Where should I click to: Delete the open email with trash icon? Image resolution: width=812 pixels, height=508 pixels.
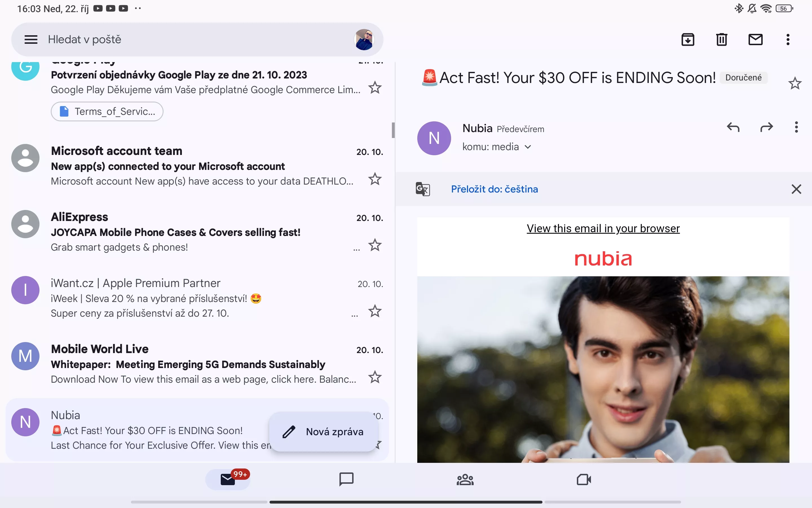click(x=721, y=40)
